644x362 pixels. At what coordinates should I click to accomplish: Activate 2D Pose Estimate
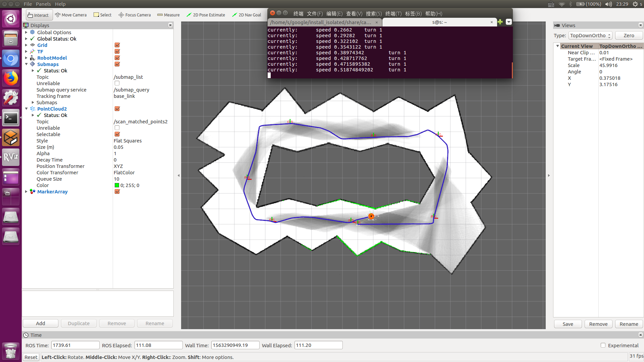click(x=206, y=15)
